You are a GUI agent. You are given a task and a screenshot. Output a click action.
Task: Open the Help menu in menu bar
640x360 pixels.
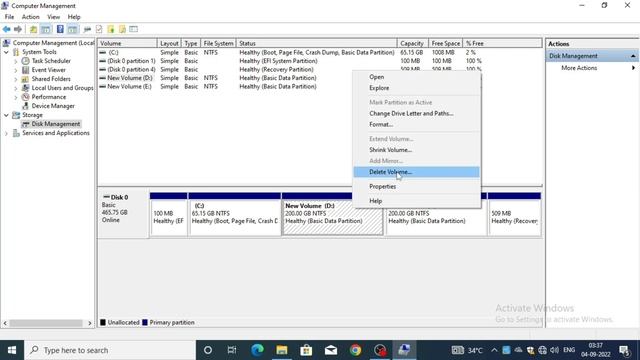tap(74, 17)
